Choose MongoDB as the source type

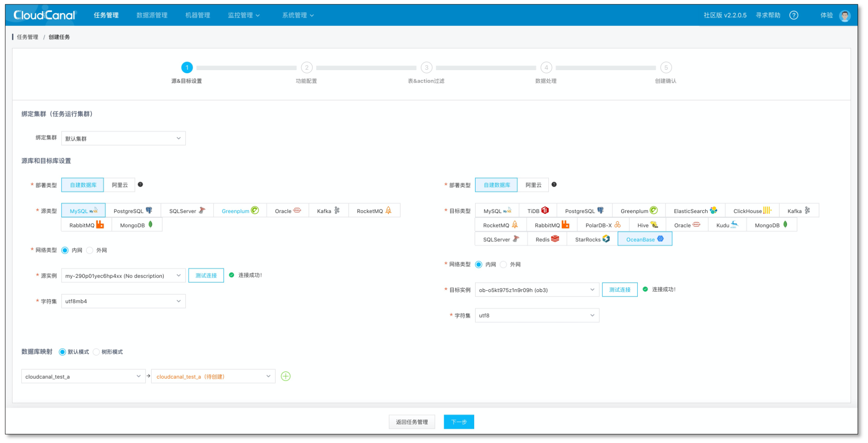[x=136, y=225]
